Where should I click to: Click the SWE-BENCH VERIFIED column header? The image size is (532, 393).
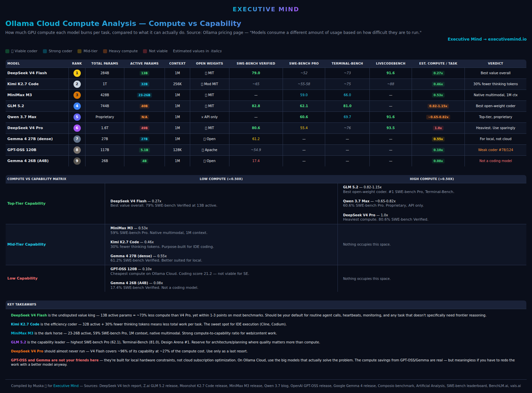(256, 64)
